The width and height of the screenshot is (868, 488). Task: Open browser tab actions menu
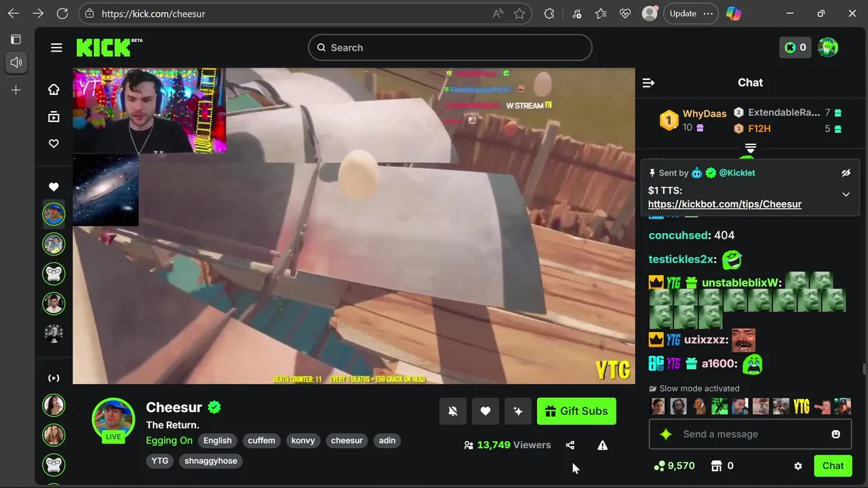click(x=16, y=39)
